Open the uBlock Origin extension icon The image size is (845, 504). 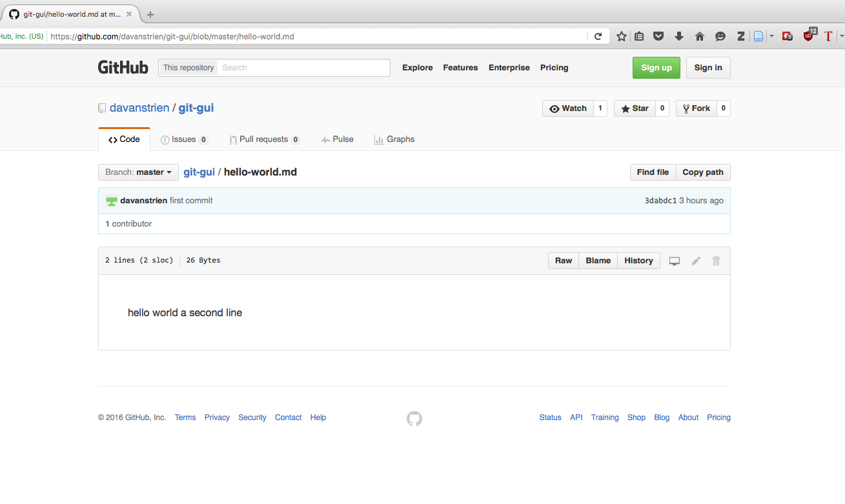pos(808,36)
